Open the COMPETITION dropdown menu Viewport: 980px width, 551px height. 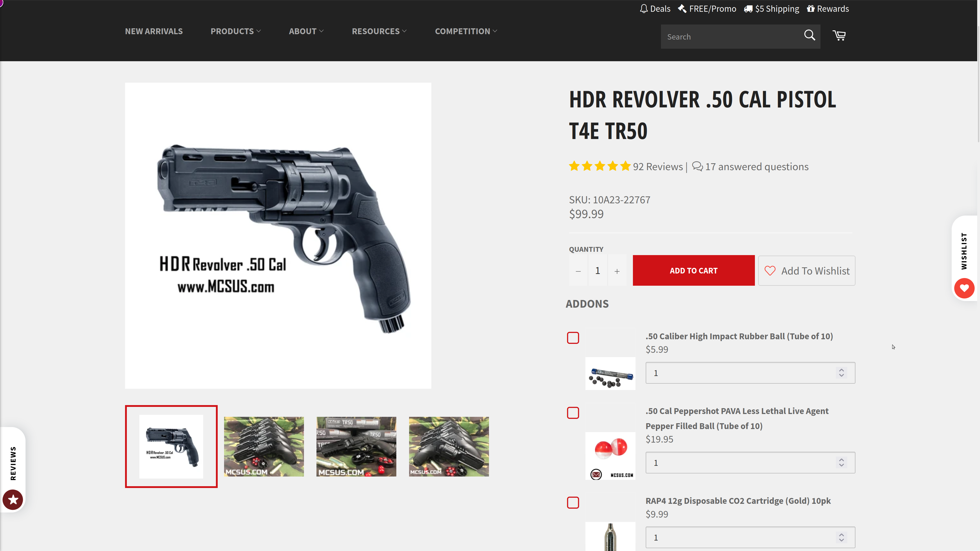[x=466, y=31]
